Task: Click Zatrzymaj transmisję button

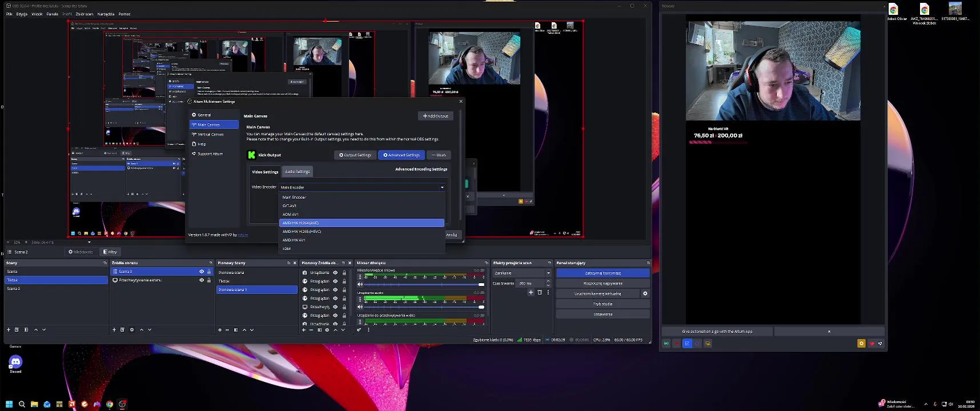Action: [603, 273]
